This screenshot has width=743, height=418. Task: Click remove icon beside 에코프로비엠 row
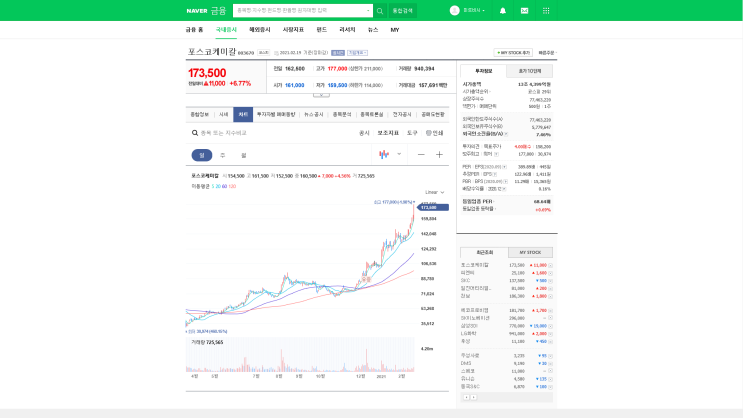tap(551, 310)
